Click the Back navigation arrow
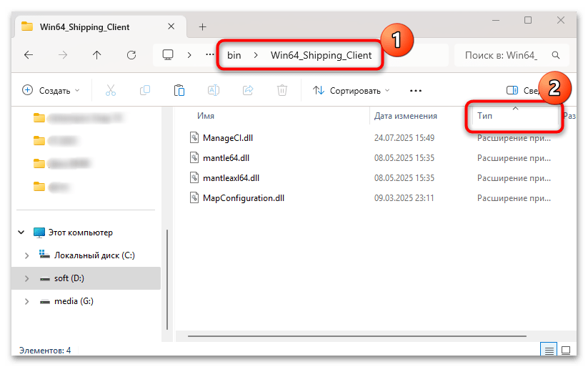 point(29,54)
